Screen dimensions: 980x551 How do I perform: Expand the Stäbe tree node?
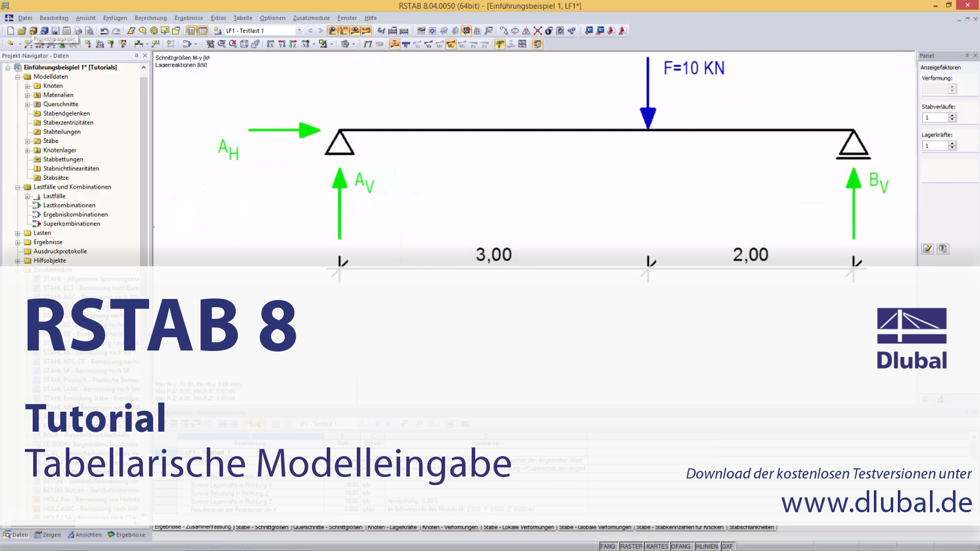[x=28, y=141]
